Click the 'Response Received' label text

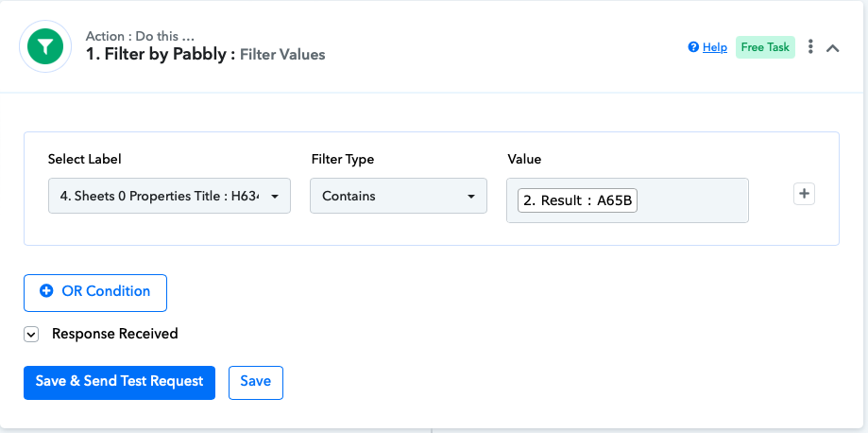[x=115, y=334]
